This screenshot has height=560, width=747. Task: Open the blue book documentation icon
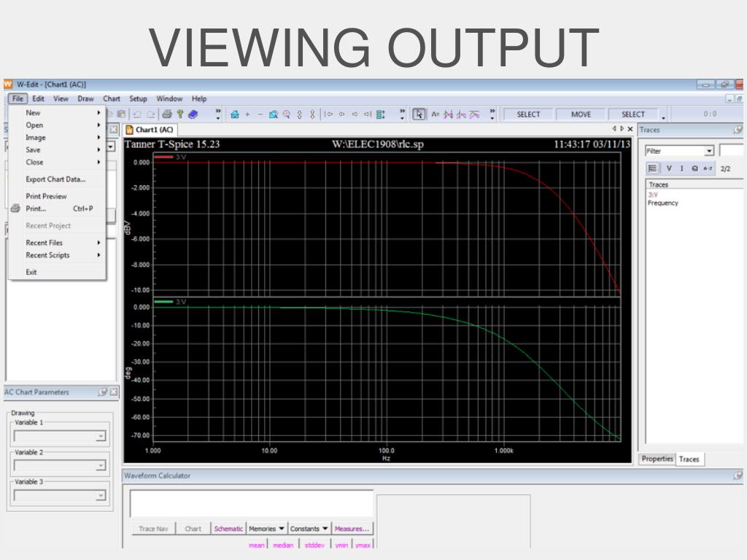click(x=193, y=114)
